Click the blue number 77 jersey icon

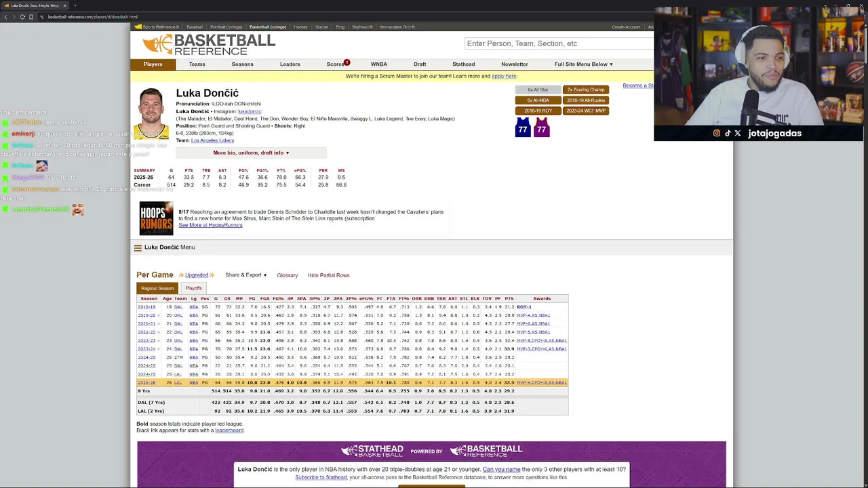523,127
